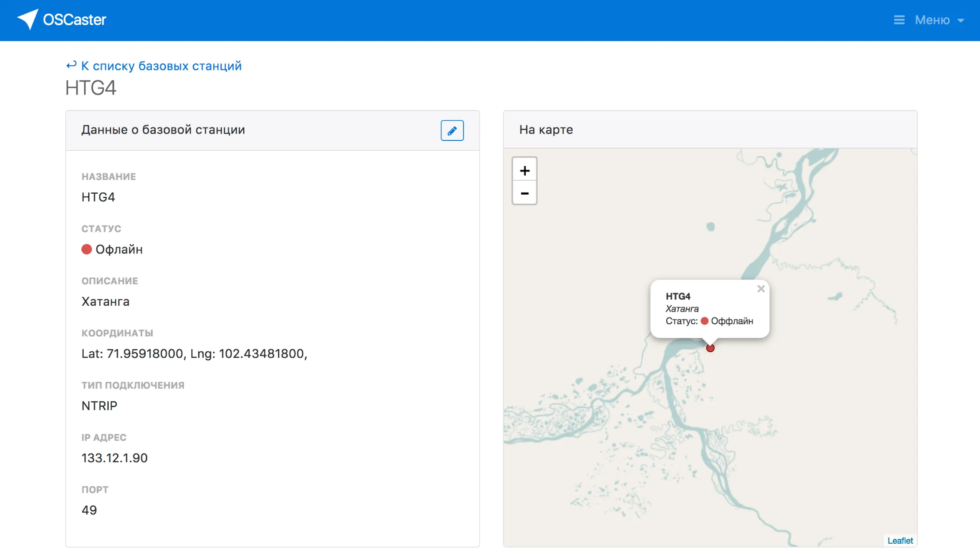Click the OSCaster brand name
980x554 pixels.
(x=74, y=20)
